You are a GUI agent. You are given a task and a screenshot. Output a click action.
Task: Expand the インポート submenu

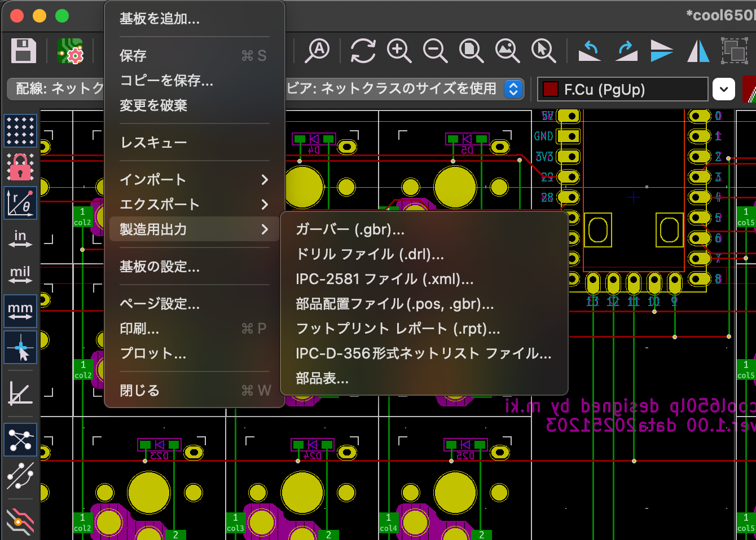[x=192, y=180]
